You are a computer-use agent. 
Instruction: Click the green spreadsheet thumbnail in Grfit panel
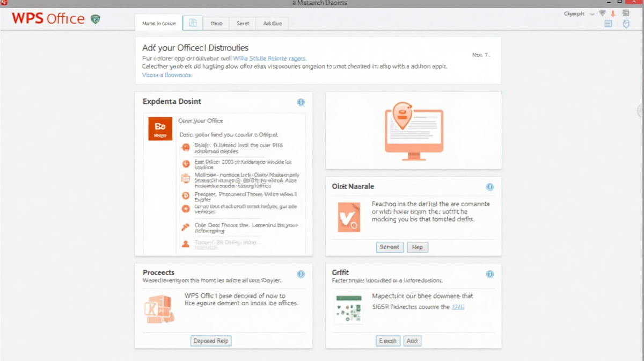[348, 309]
